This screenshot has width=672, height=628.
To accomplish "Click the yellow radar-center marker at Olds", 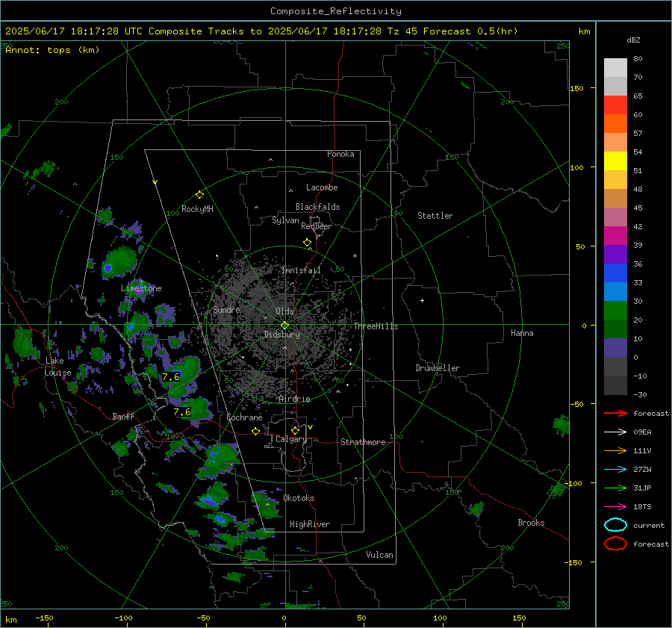I will [284, 326].
